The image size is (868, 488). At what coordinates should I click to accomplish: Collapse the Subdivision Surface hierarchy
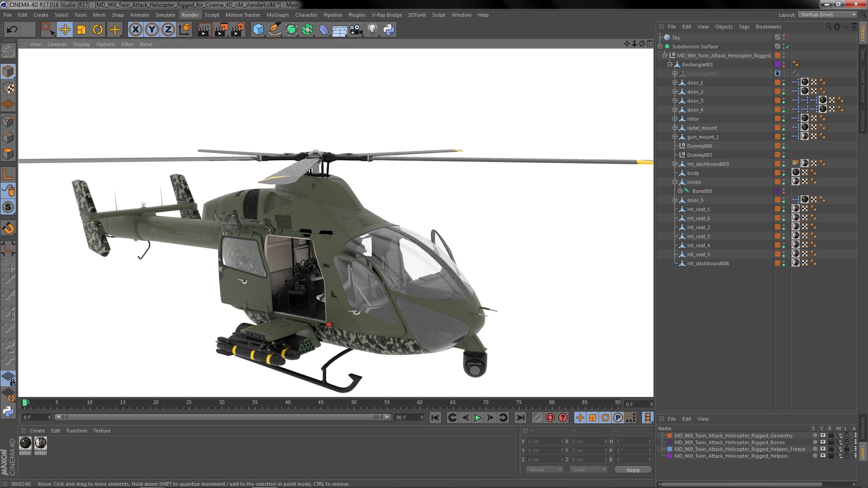pyautogui.click(x=660, y=47)
